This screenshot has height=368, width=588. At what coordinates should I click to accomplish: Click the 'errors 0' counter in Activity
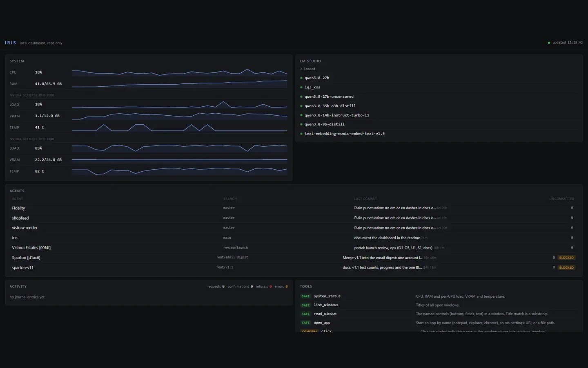pyautogui.click(x=281, y=287)
